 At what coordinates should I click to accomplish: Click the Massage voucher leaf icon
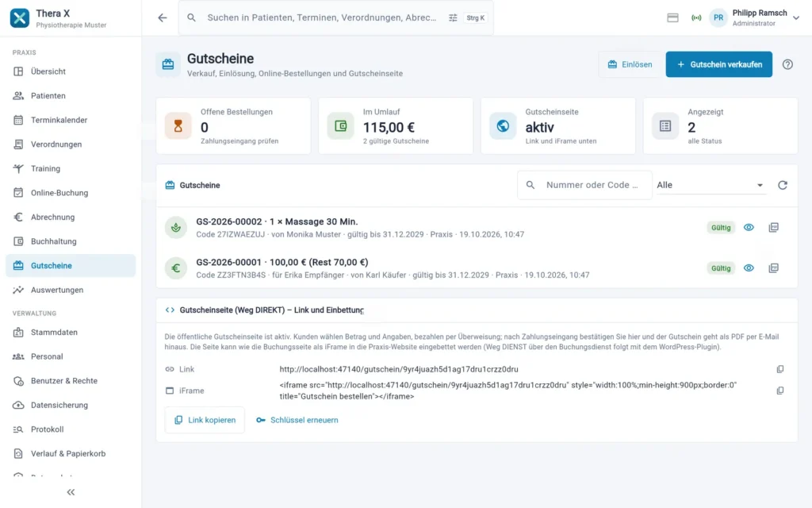pos(176,228)
